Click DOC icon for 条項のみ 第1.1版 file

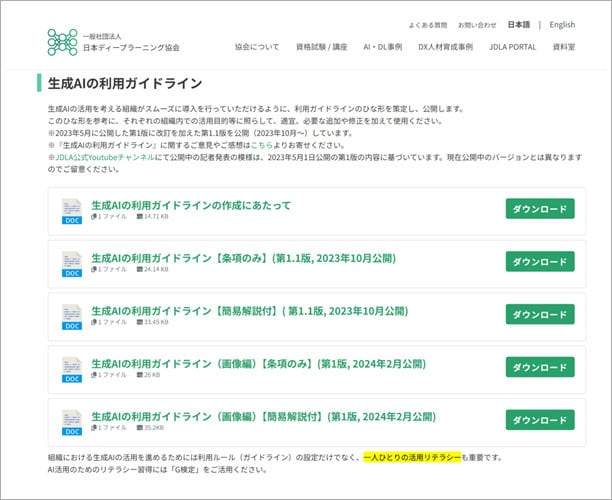(72, 263)
